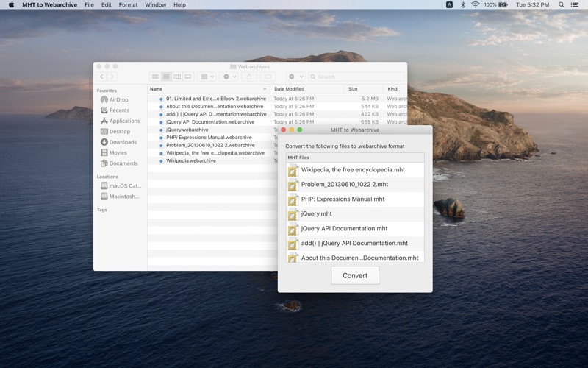588x368 pixels.
Task: Select macOS Cat... volume in sidebar
Action: pos(121,185)
